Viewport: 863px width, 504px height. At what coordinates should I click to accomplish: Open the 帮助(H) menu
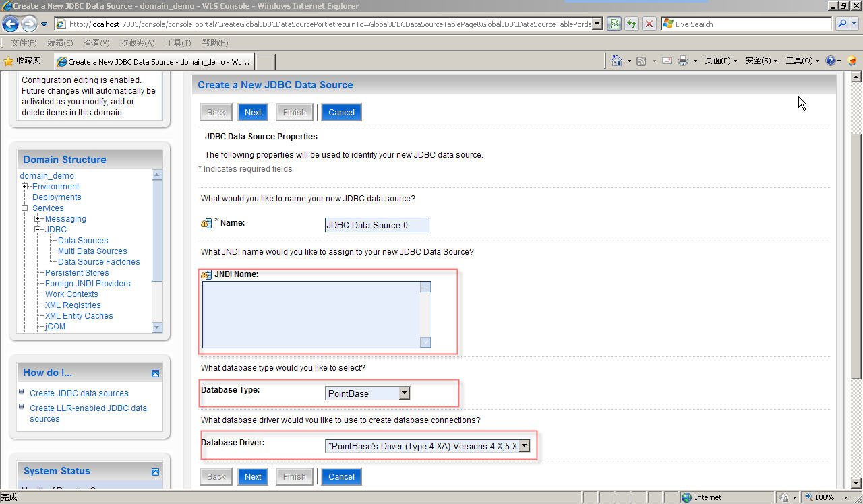point(215,42)
